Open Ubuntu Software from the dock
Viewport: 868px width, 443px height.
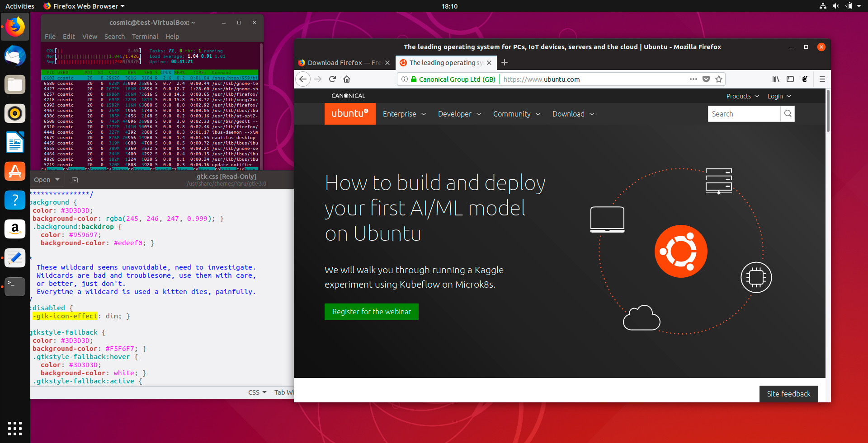click(x=15, y=171)
